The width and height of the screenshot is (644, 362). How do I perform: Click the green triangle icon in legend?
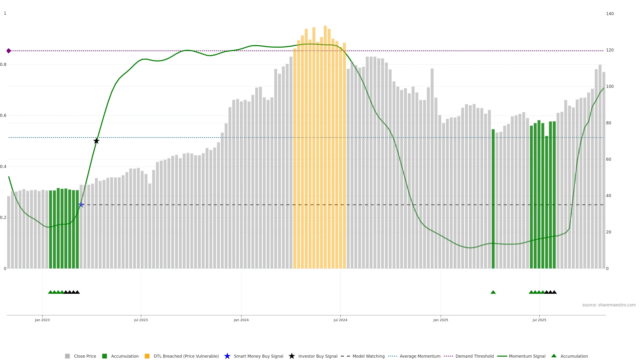(x=554, y=356)
